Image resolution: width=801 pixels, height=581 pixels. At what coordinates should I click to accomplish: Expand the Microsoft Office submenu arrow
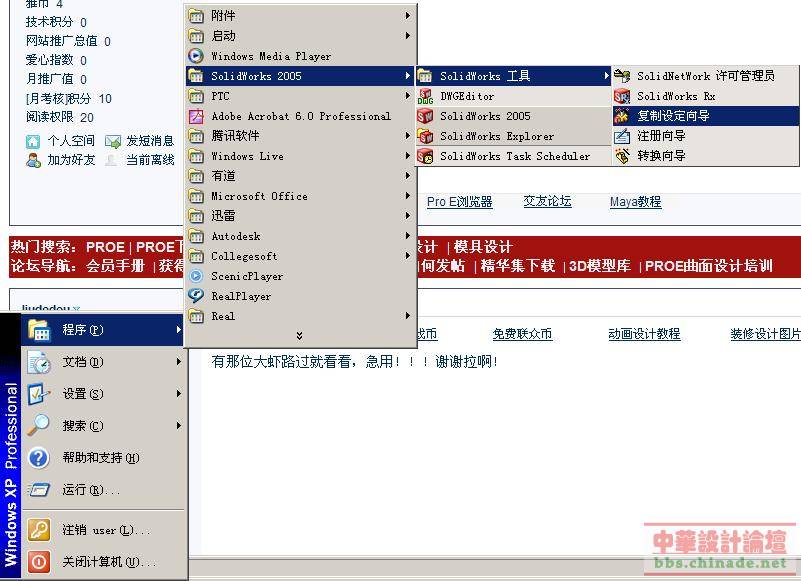click(x=408, y=196)
